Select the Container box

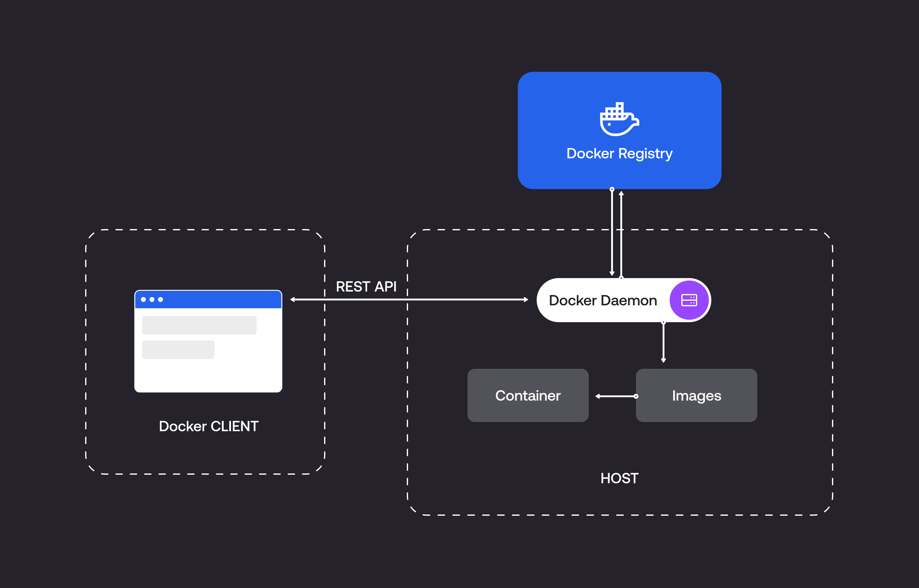(528, 395)
